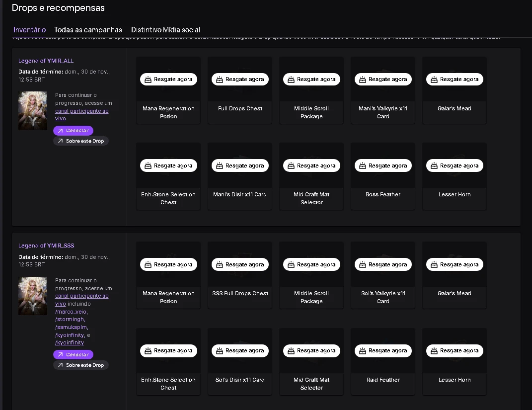Image resolution: width=532 pixels, height=410 pixels.
Task: Open the /samukaplm channel link
Action: [x=72, y=328]
